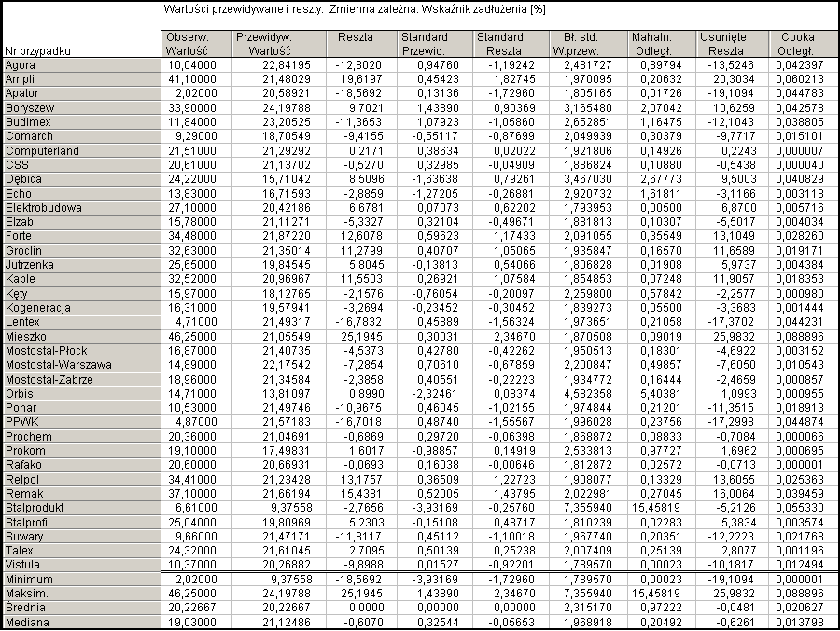Image resolution: width=840 pixels, height=631 pixels.
Task: Select the 'Przewidyw. Wartość' column header
Action: [278, 44]
